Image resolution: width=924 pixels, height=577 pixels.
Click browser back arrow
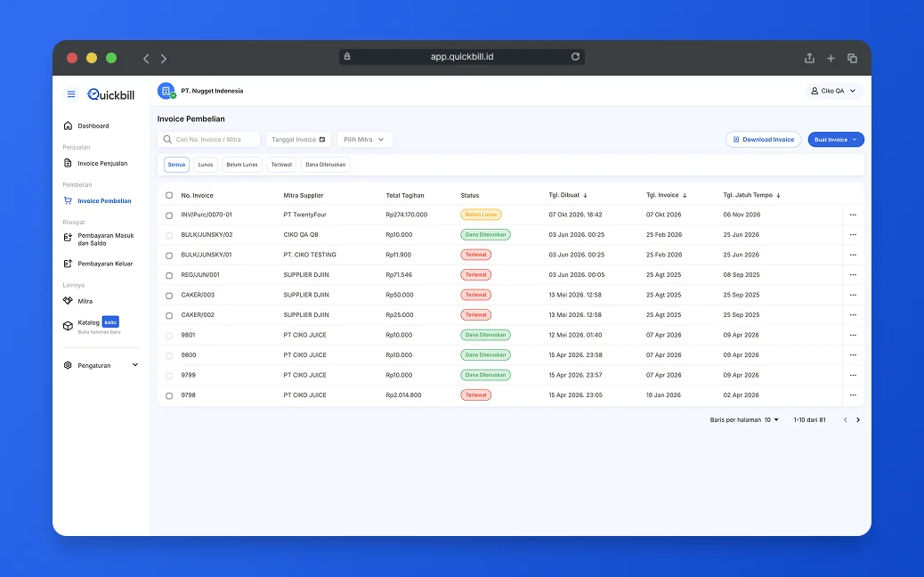pyautogui.click(x=146, y=59)
